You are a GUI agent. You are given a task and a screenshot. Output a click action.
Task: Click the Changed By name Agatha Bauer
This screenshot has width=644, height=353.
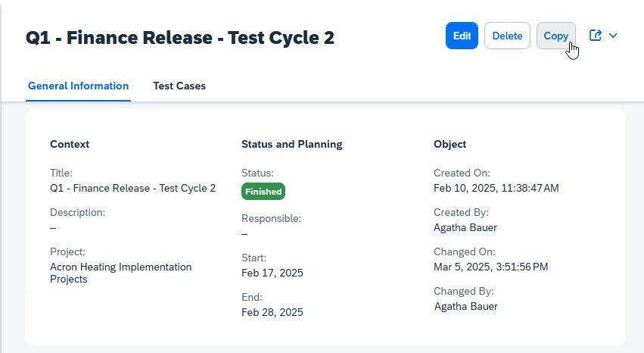point(465,307)
